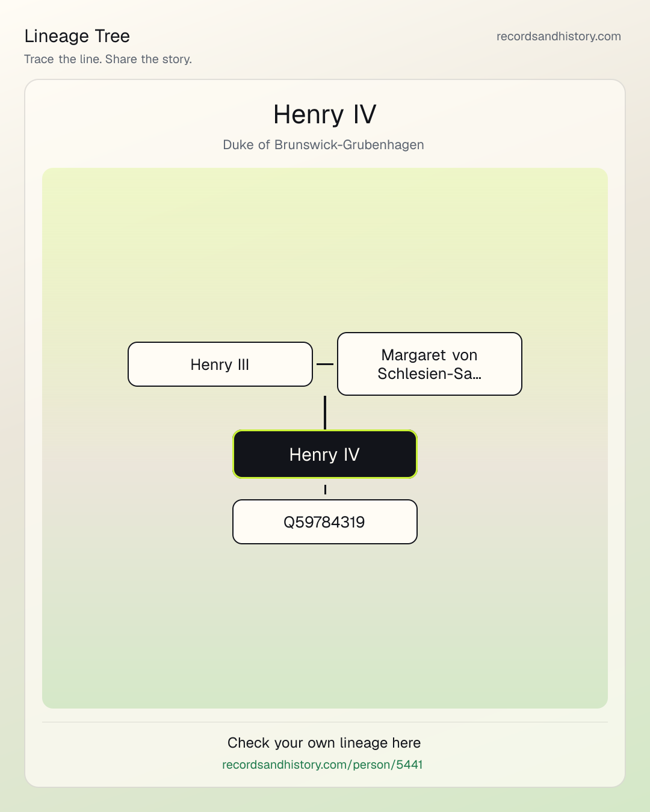Click the vertical connector above the Henry IV node
This screenshot has width=650, height=812.
click(x=325, y=413)
